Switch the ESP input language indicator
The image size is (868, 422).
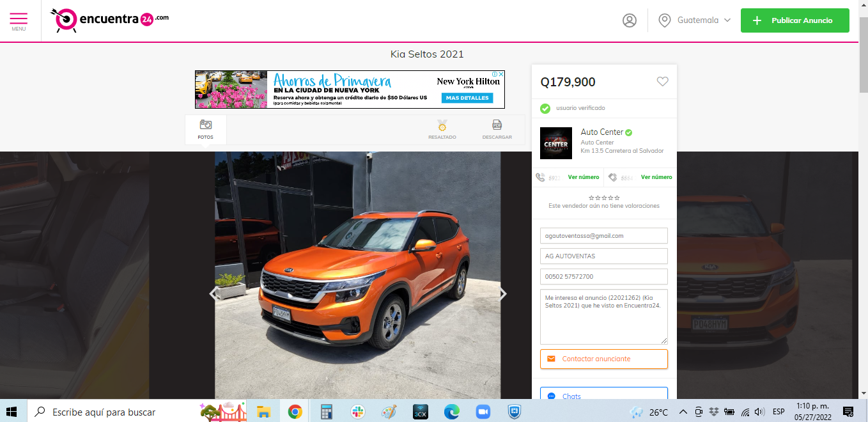click(x=779, y=412)
